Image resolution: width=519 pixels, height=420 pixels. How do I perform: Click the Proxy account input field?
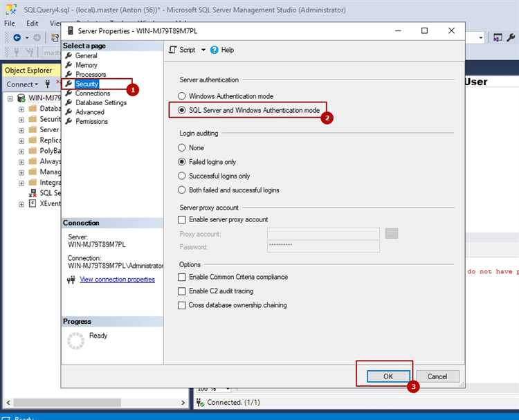point(323,234)
